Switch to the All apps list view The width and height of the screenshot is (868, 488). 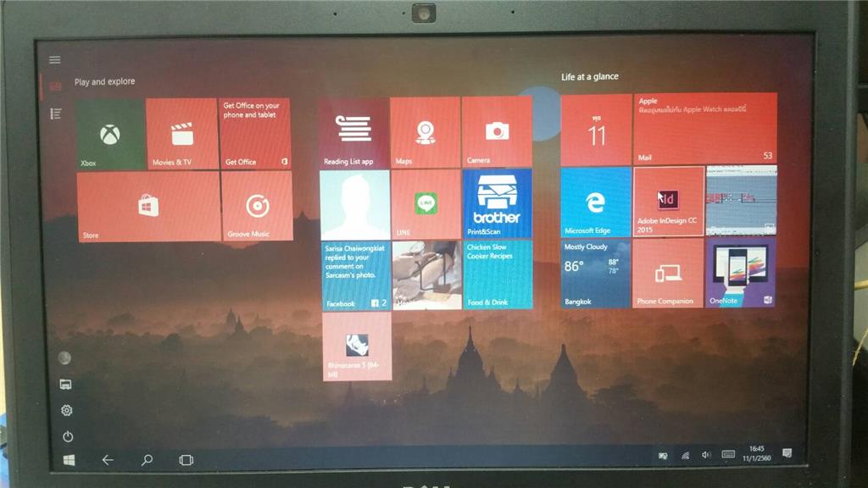coord(55,114)
